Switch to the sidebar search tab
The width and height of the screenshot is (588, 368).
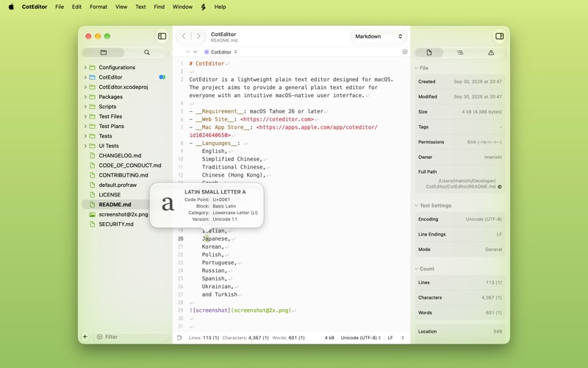coord(146,52)
